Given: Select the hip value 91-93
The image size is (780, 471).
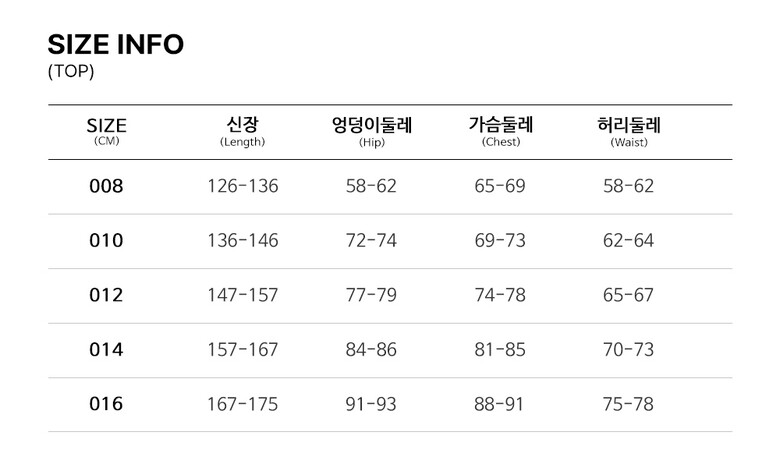Looking at the screenshot, I should click(371, 404).
